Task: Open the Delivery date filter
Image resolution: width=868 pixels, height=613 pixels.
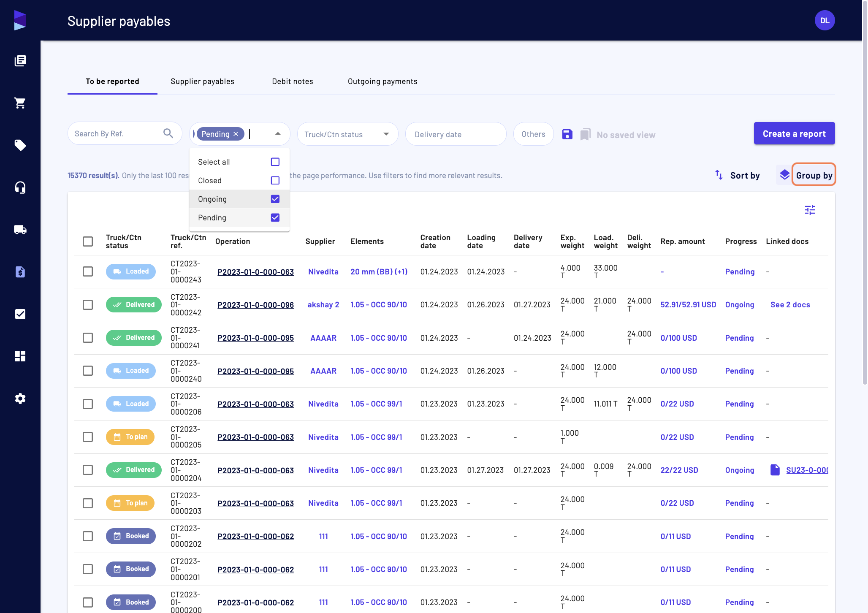Action: click(456, 134)
